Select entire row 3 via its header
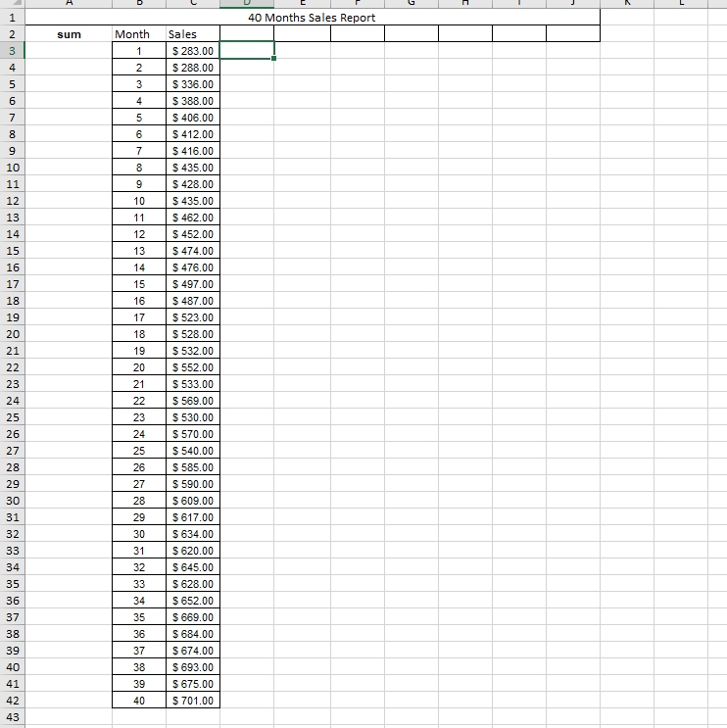727x728 pixels. pyautogui.click(x=12, y=51)
